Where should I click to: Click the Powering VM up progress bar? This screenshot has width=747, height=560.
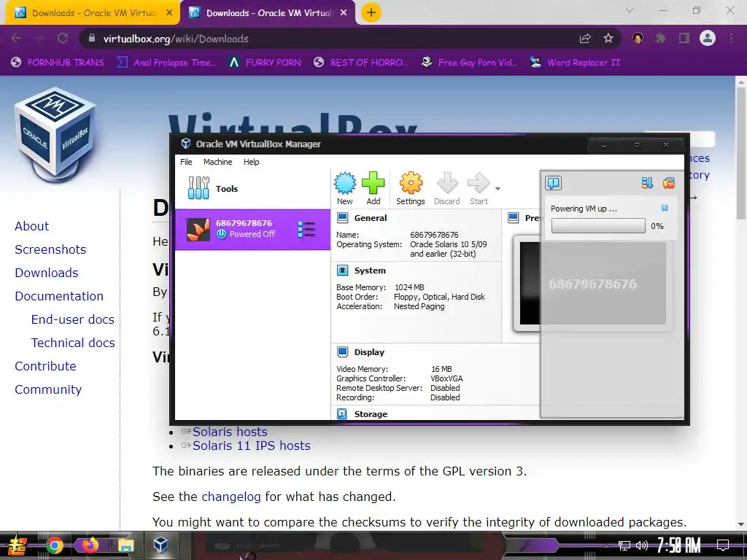(598, 226)
